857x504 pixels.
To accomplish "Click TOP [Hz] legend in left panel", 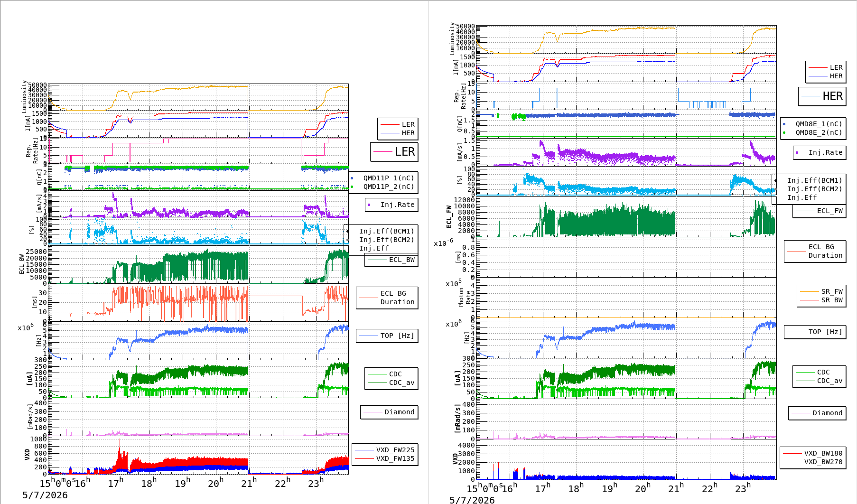I will 397,336.
